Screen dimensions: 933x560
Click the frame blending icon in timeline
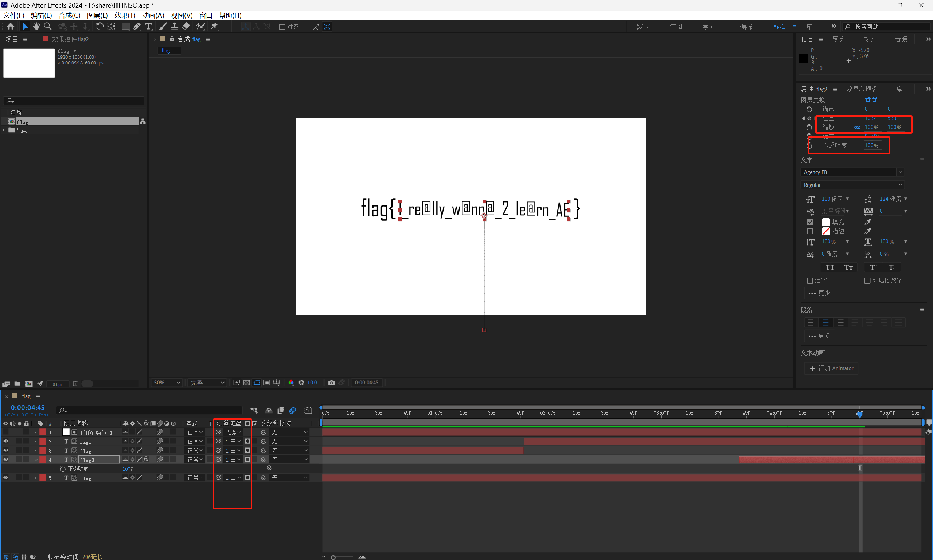click(281, 410)
